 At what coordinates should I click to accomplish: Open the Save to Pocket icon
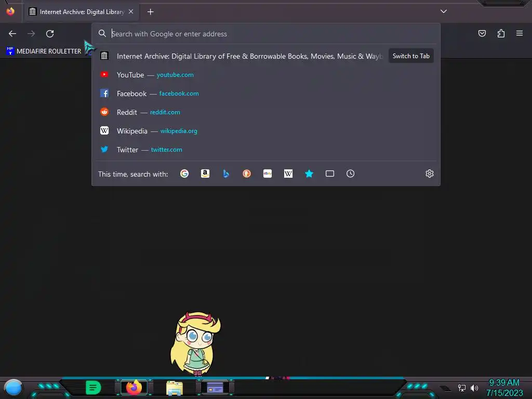[482, 33]
